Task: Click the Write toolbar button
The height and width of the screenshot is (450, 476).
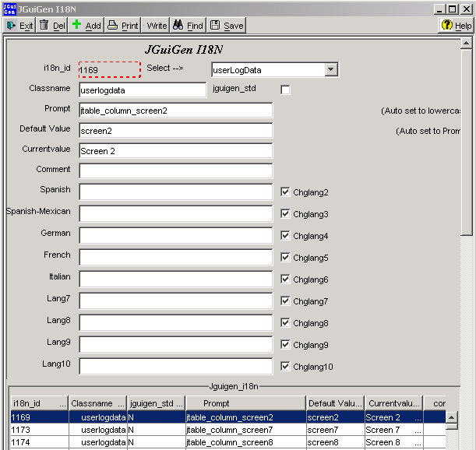Action: point(156,26)
